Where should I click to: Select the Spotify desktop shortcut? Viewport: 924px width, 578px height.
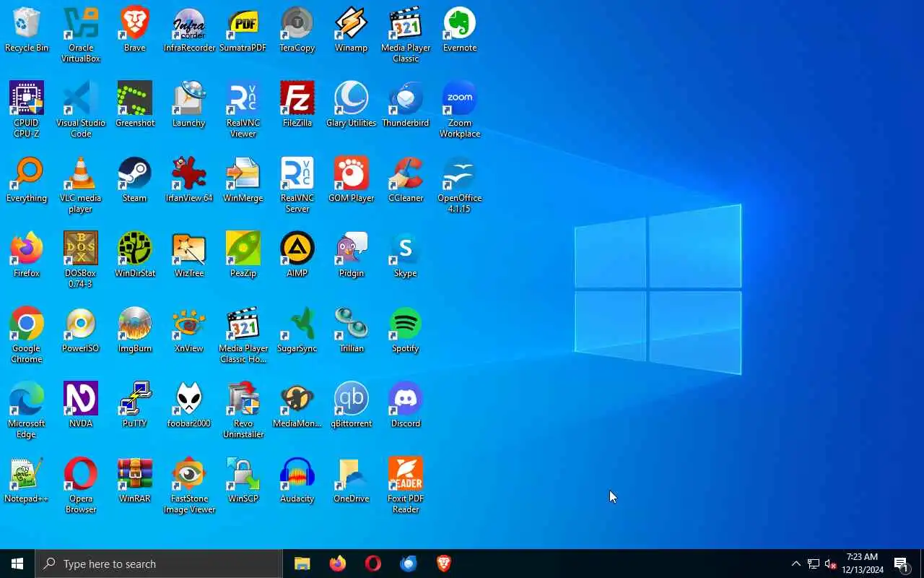click(406, 331)
